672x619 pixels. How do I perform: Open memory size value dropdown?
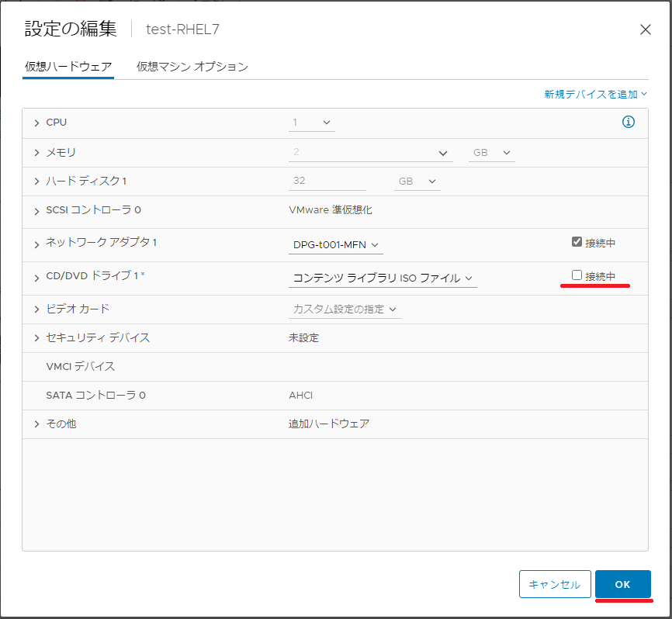[x=371, y=153]
